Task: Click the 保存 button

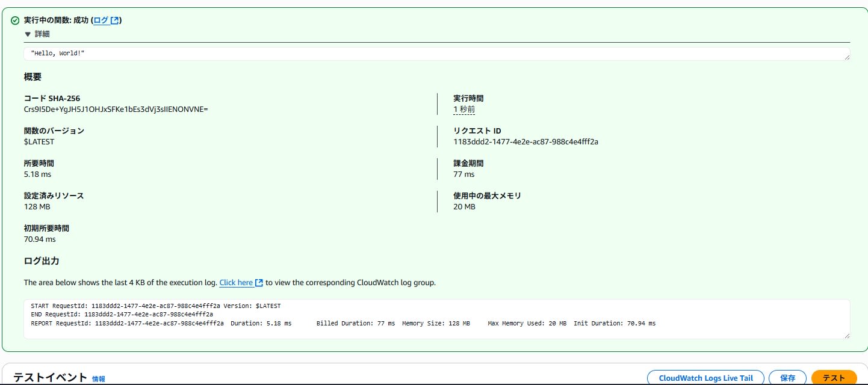Action: (787, 378)
